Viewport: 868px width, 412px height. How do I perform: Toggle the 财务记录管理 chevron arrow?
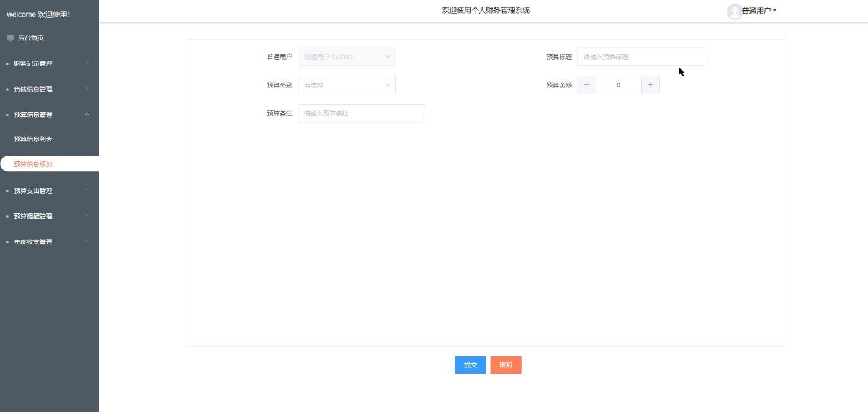[x=87, y=63]
